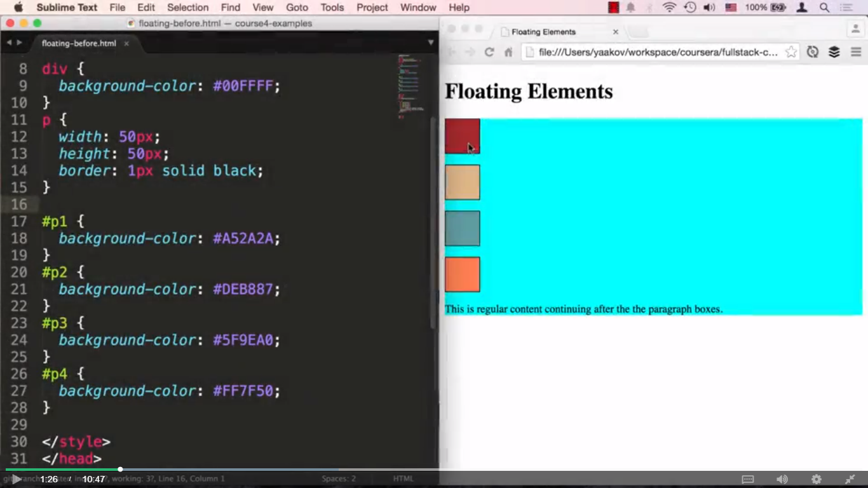
Task: Open Spotlight search from the menu bar
Action: click(824, 8)
